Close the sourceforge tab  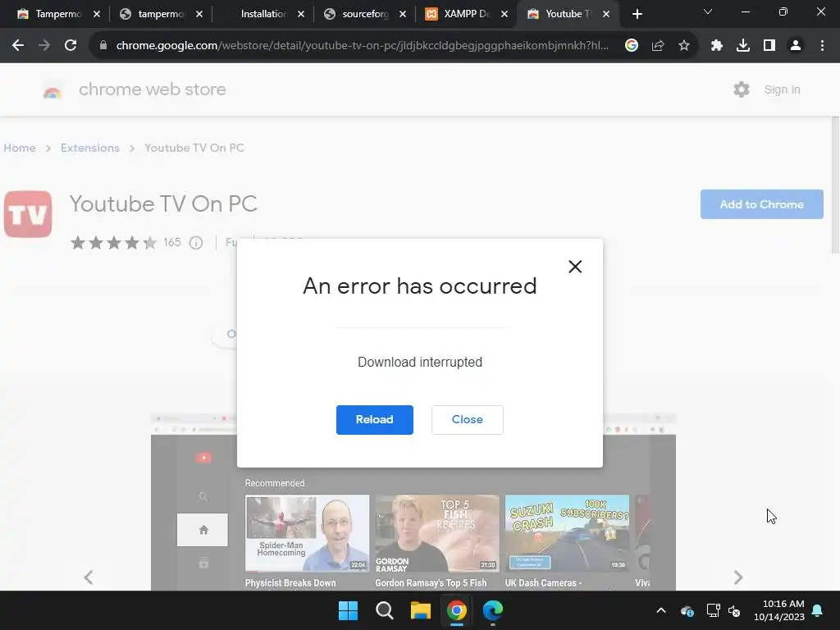(402, 14)
